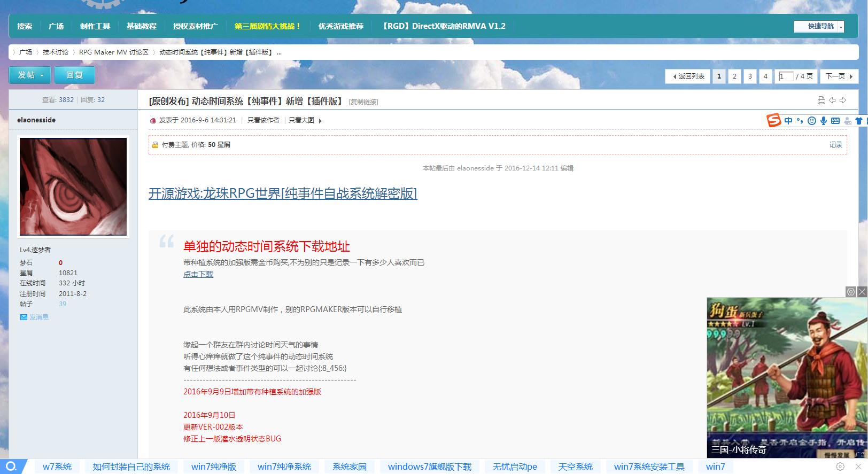Open elaonesside username profile link

36,120
